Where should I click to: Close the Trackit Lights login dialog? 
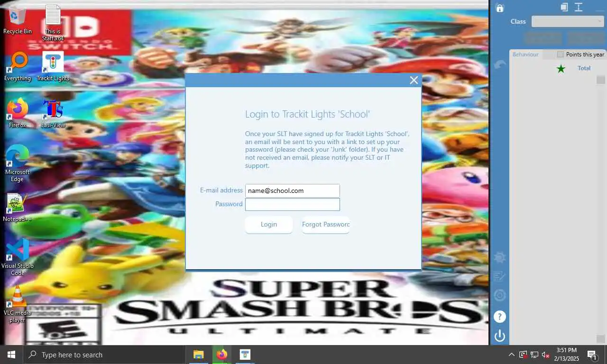click(414, 80)
